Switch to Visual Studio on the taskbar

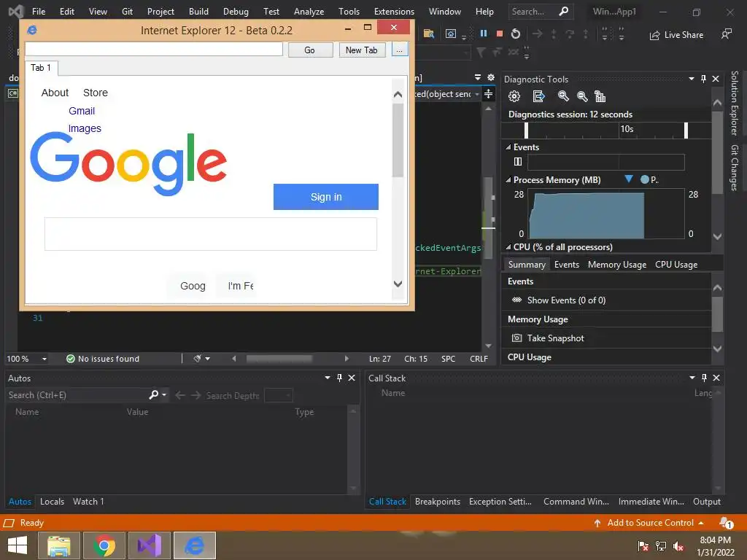[150, 545]
